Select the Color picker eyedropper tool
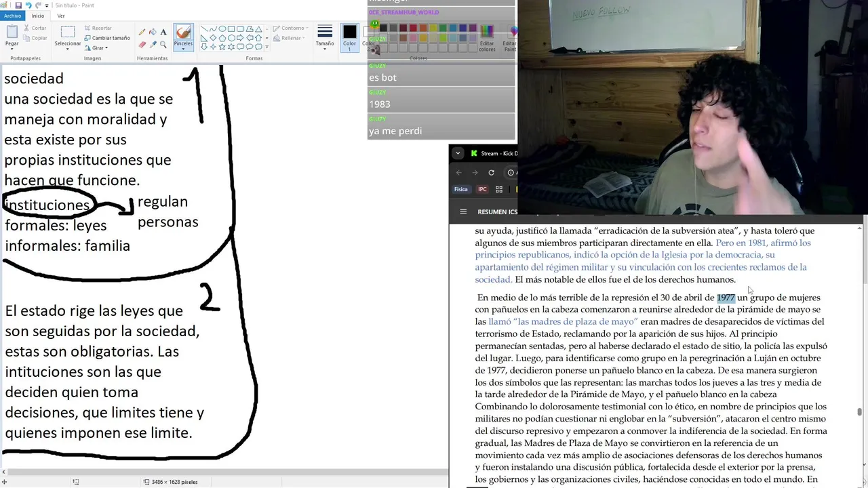 click(153, 45)
